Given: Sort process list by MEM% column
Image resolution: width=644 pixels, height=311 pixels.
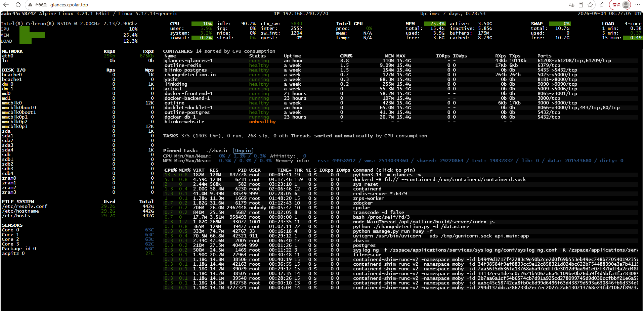Looking at the screenshot, I should (184, 170).
